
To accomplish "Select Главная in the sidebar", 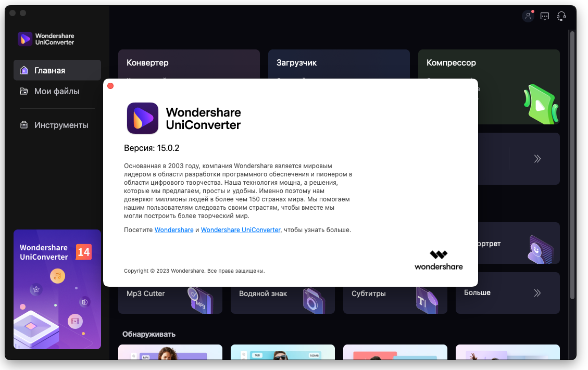I will point(57,70).
